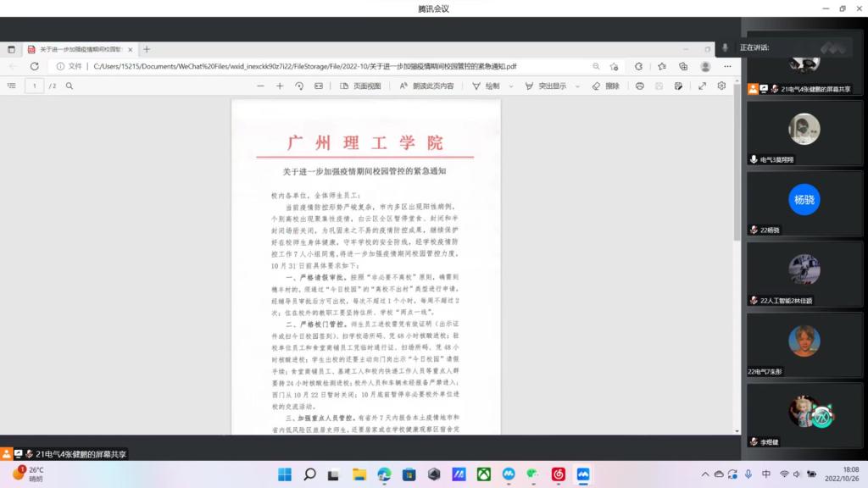Click the page number input box
The image size is (868, 488).
coord(34,86)
